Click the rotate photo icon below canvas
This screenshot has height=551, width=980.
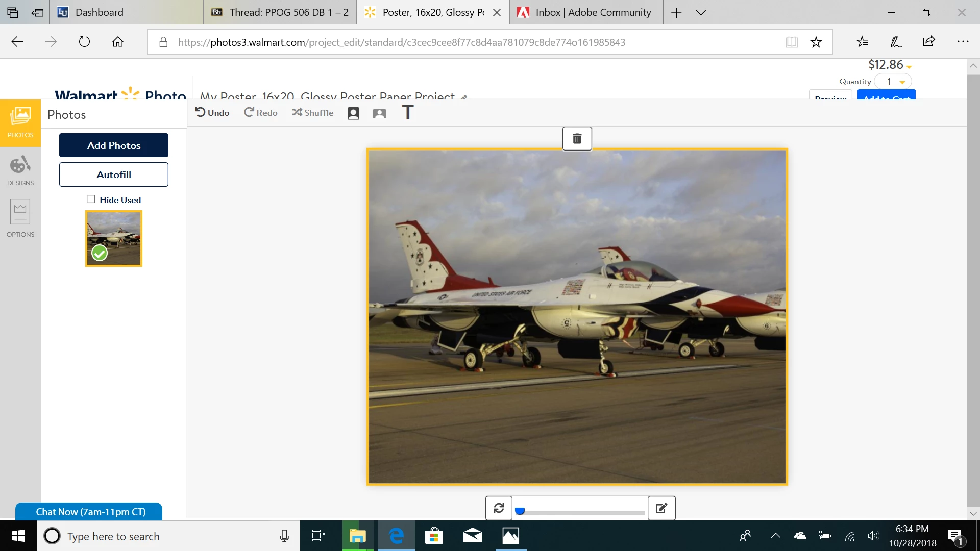499,508
